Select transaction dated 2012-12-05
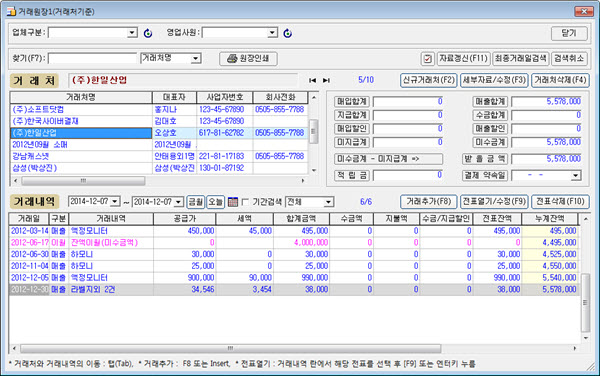The image size is (600, 376). (x=293, y=277)
